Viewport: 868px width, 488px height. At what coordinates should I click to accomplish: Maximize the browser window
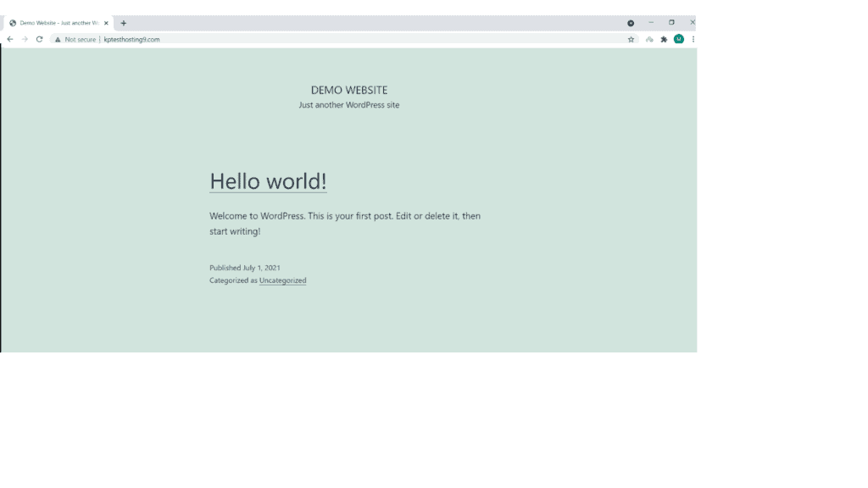point(671,23)
